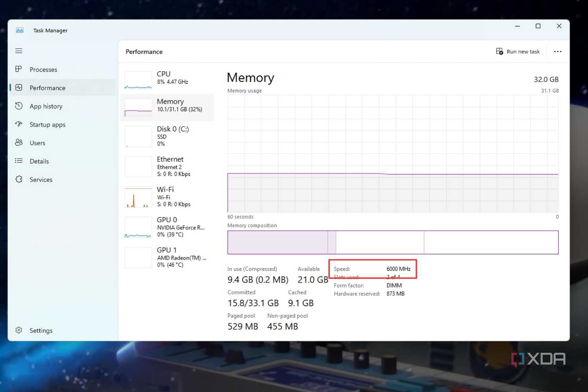View Startup apps
This screenshot has height=392, width=588.
point(47,124)
